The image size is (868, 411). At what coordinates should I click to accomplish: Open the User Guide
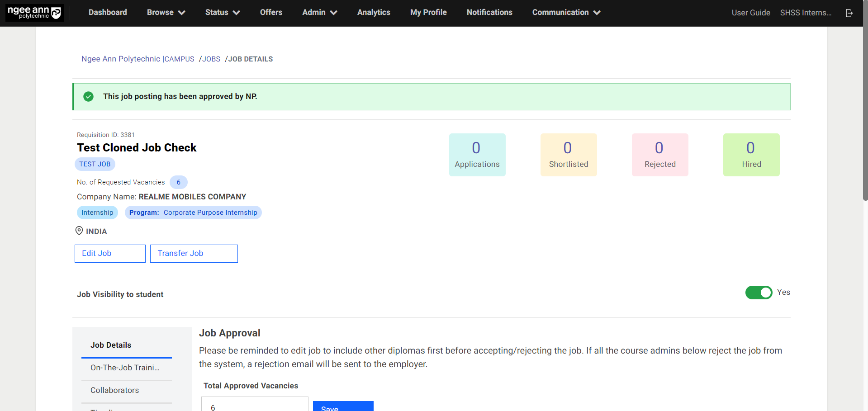click(750, 13)
